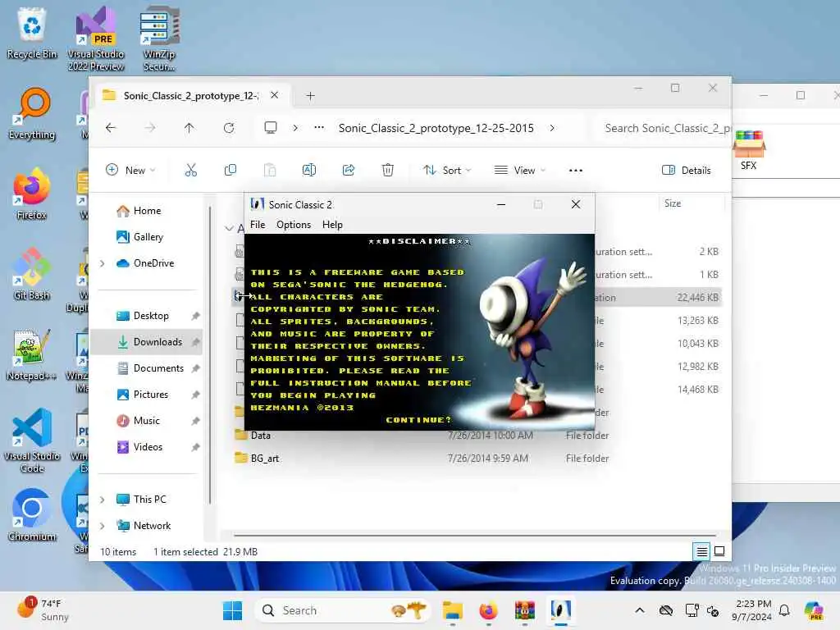
Task: Open the View dropdown menu
Action: (x=519, y=171)
